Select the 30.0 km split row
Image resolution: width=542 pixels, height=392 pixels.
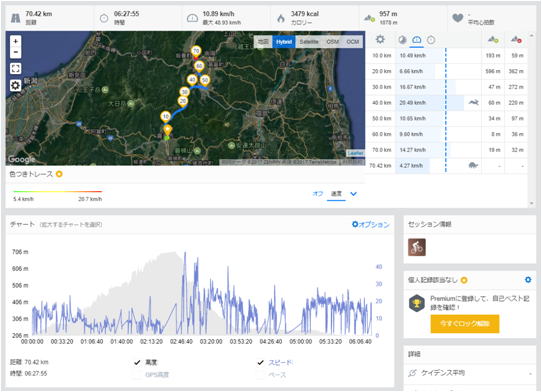coord(448,87)
